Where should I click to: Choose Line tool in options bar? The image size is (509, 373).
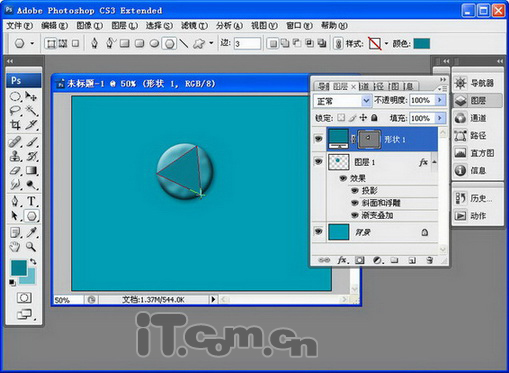point(184,43)
